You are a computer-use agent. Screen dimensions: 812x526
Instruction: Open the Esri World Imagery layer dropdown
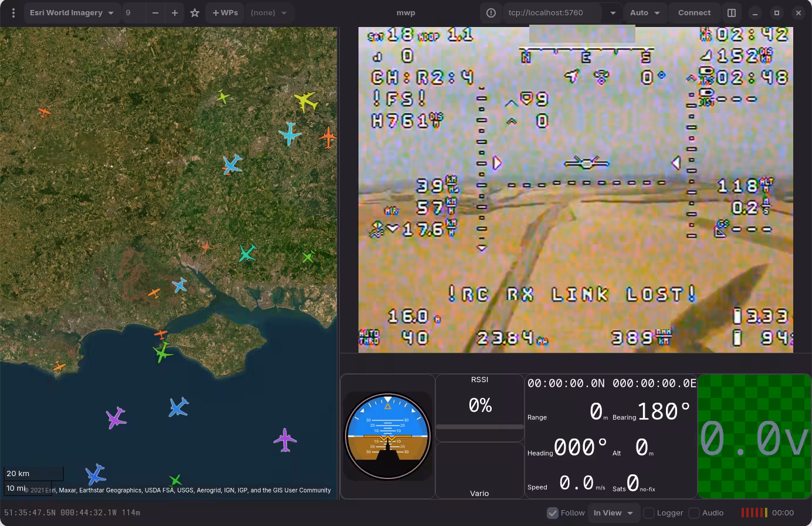(72, 12)
